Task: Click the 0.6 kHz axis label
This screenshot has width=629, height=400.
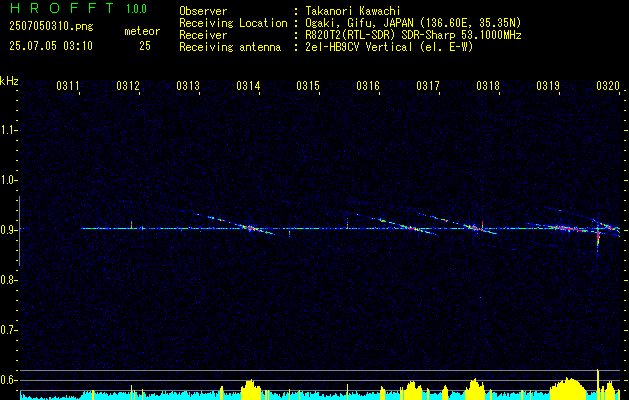Action: pyautogui.click(x=8, y=380)
